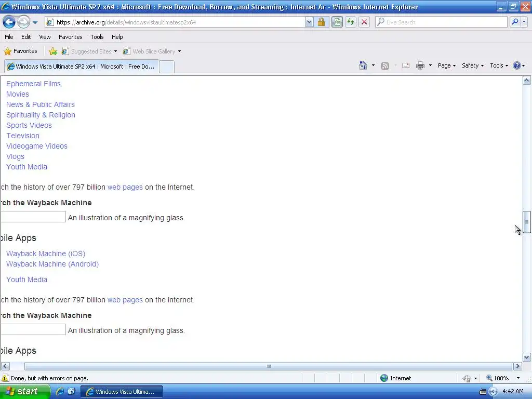This screenshot has height=399, width=532.
Task: Click Add to Favorites Bar star icon
Action: 53,51
